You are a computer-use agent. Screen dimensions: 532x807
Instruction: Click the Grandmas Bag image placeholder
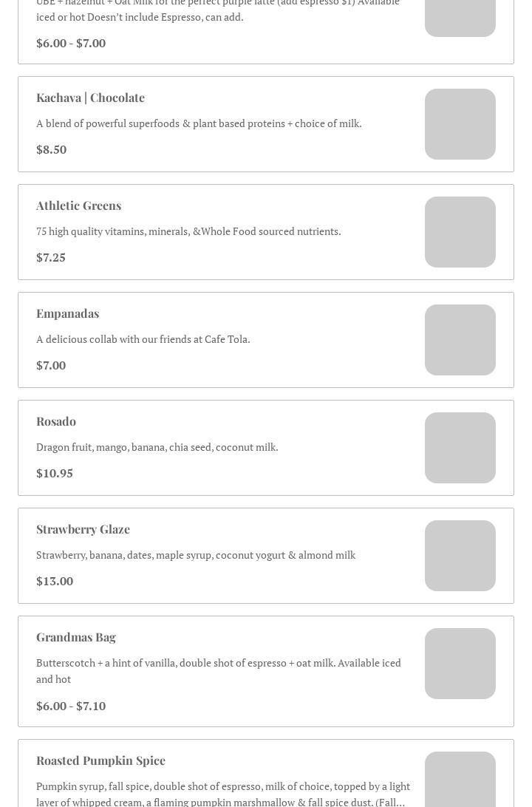(460, 664)
